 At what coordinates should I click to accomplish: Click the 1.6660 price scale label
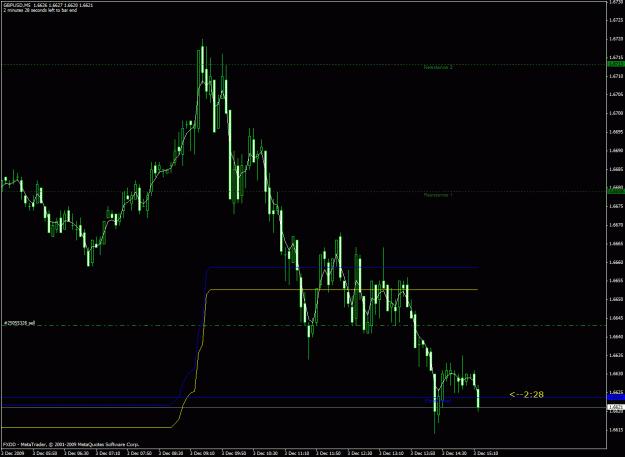click(616, 262)
